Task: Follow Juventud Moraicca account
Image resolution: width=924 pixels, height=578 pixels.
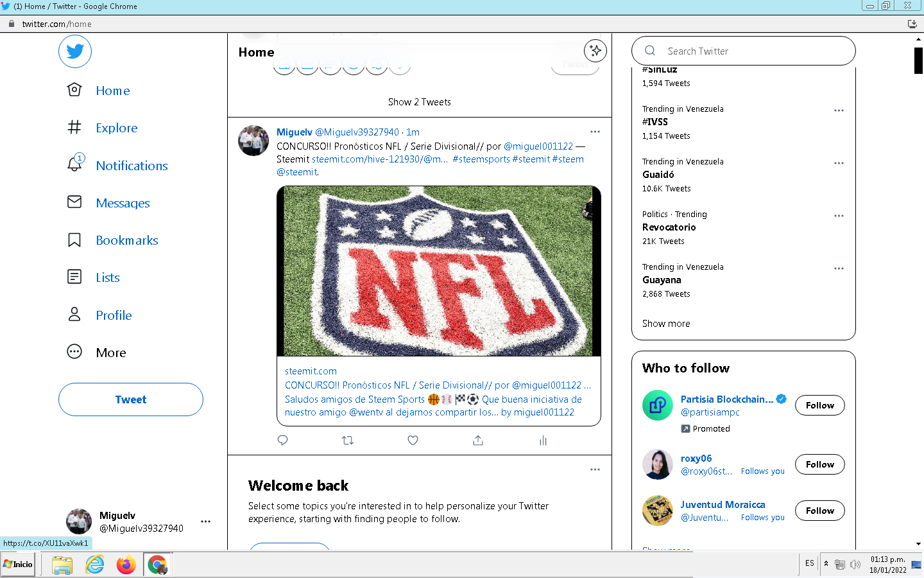Action: pyautogui.click(x=820, y=511)
